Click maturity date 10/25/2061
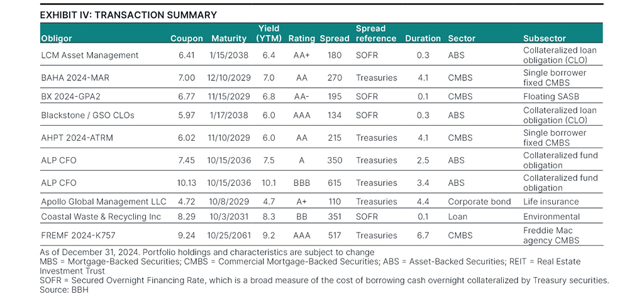644x299 pixels. pos(229,236)
